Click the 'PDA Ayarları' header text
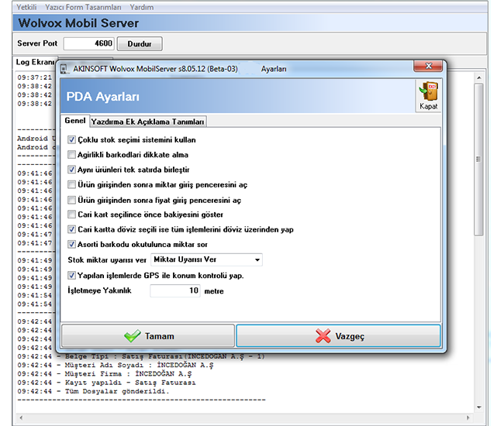This screenshot has width=504, height=426. pyautogui.click(x=103, y=97)
